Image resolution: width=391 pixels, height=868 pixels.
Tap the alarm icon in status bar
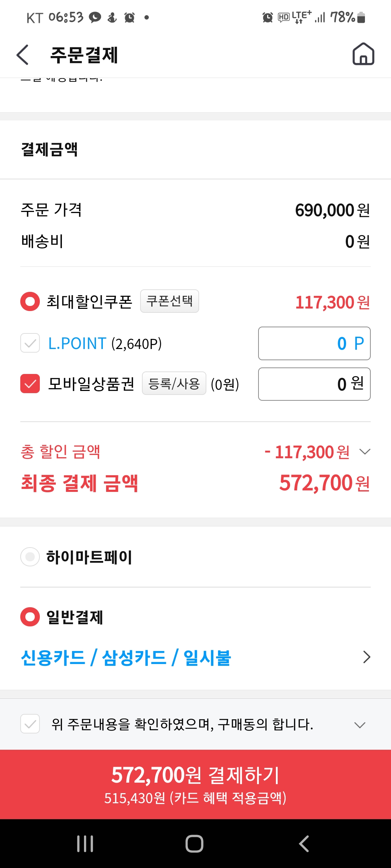pyautogui.click(x=130, y=17)
